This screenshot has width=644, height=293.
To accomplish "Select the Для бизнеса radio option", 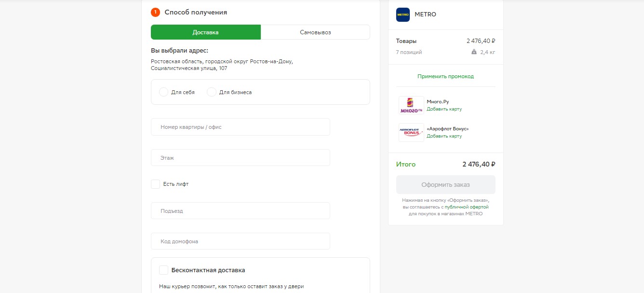I will [x=211, y=92].
